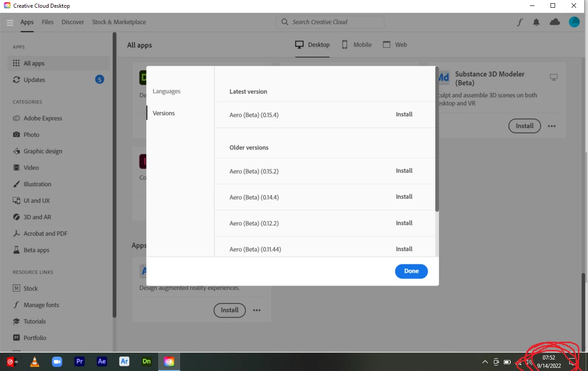Open the notifications bell

click(536, 22)
